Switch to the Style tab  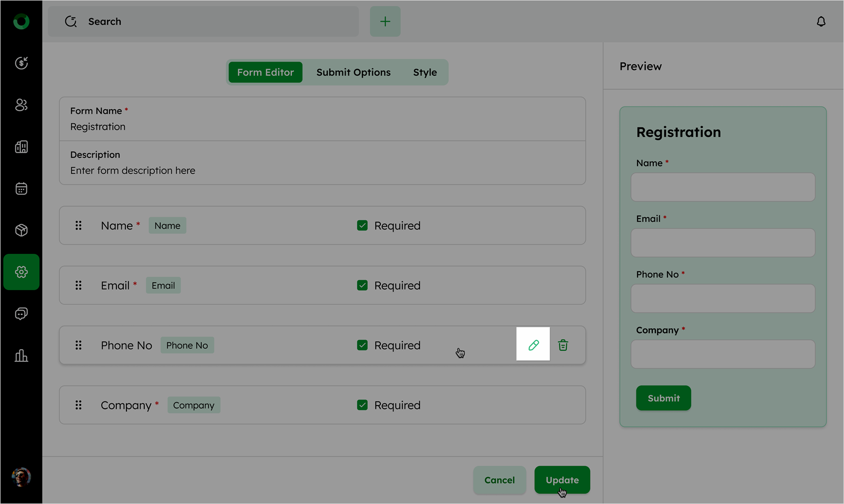[x=425, y=72]
